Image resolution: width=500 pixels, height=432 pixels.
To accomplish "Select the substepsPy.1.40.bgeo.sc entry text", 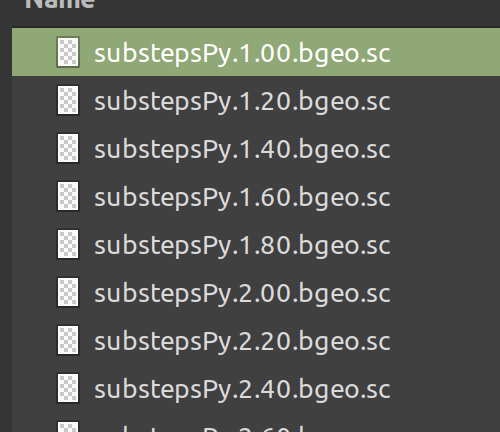I will pyautogui.click(x=242, y=150).
